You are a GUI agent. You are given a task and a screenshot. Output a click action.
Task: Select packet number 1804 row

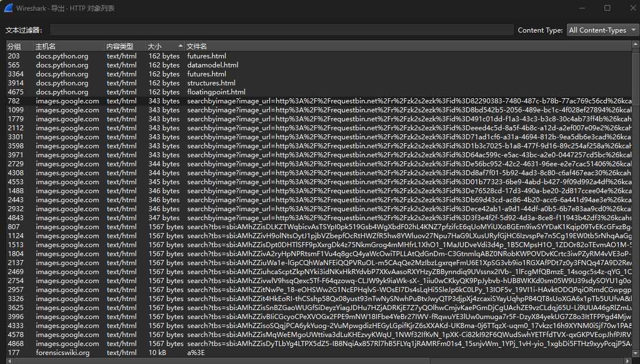tap(319, 253)
